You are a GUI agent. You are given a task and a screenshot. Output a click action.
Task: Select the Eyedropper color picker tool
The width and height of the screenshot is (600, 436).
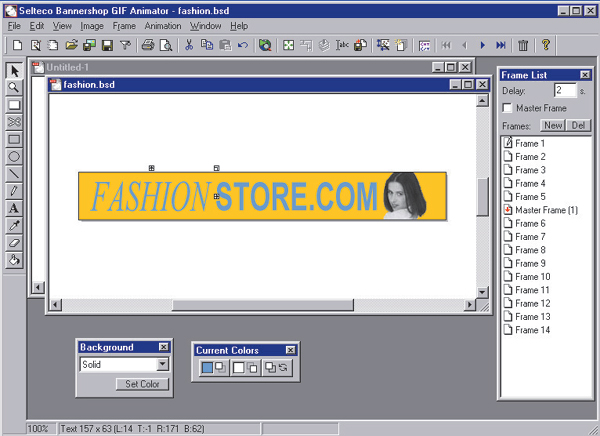tap(14, 225)
